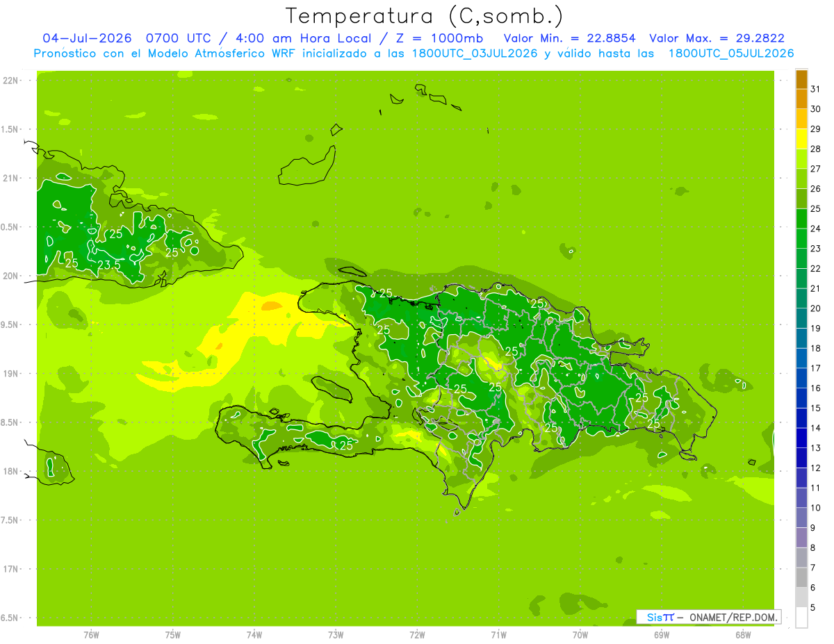This screenshot has height=644, width=834.
Task: Click the green swatch between 24 and 25
Action: click(x=801, y=218)
